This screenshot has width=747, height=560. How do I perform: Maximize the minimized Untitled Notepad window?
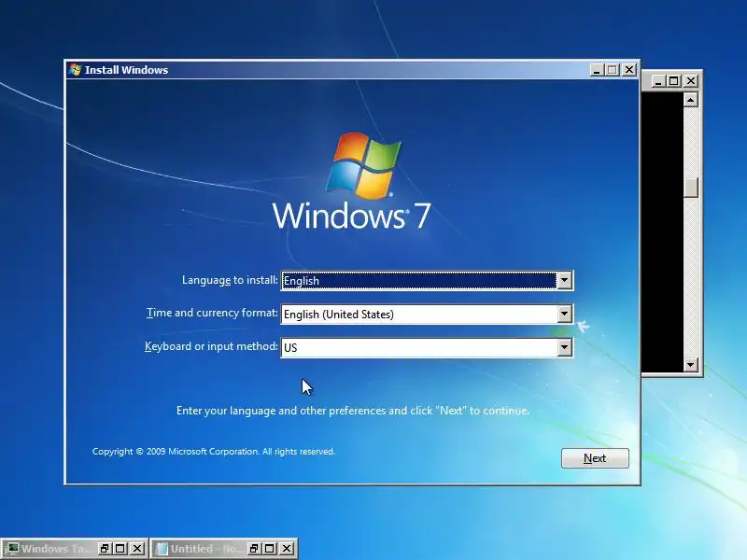pyautogui.click(x=270, y=549)
